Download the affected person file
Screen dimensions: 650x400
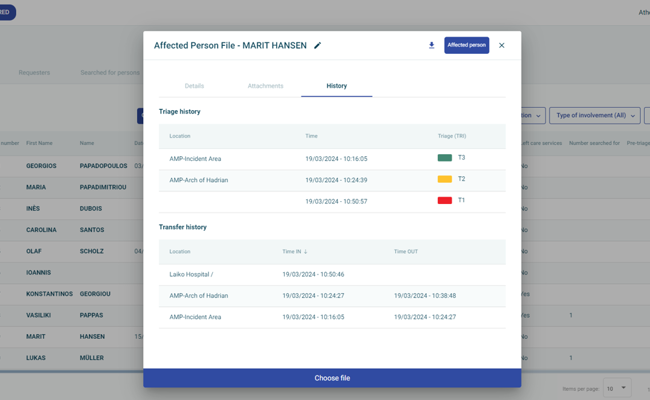click(x=431, y=45)
